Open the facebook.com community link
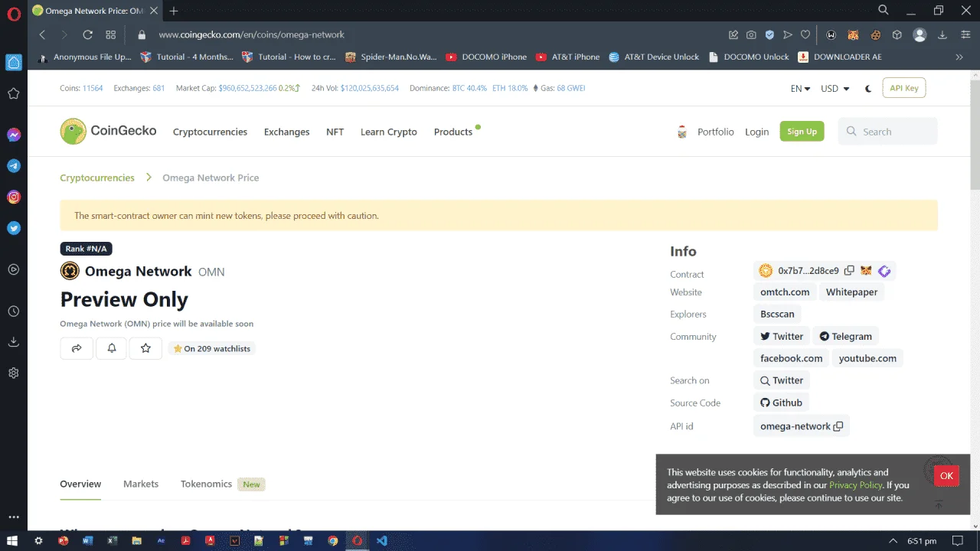Image resolution: width=980 pixels, height=551 pixels. 791,358
